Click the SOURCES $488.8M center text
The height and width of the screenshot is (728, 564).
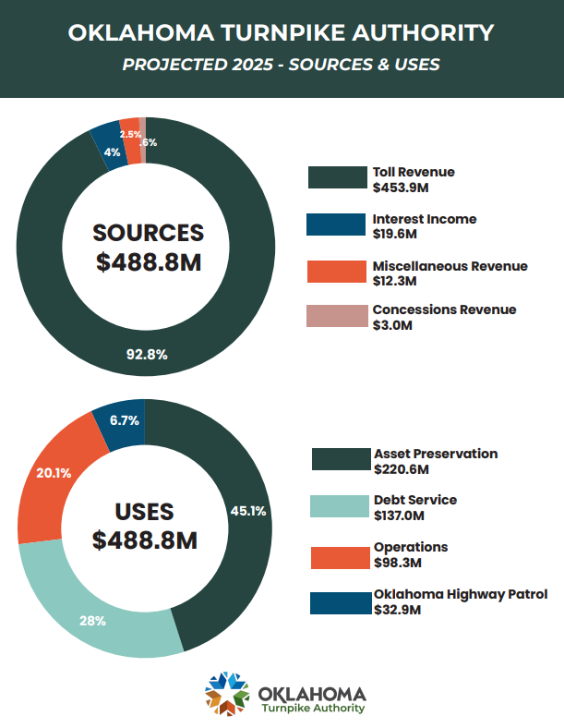click(149, 248)
